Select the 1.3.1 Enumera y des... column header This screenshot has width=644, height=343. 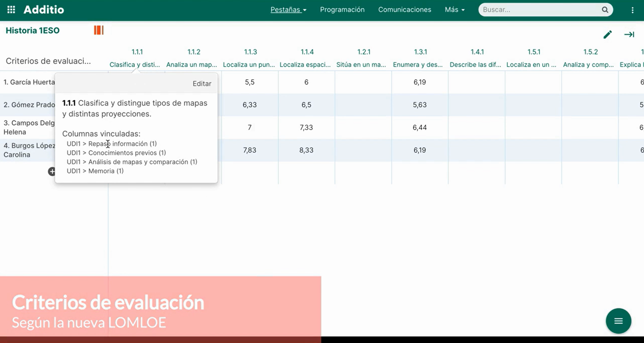click(420, 58)
